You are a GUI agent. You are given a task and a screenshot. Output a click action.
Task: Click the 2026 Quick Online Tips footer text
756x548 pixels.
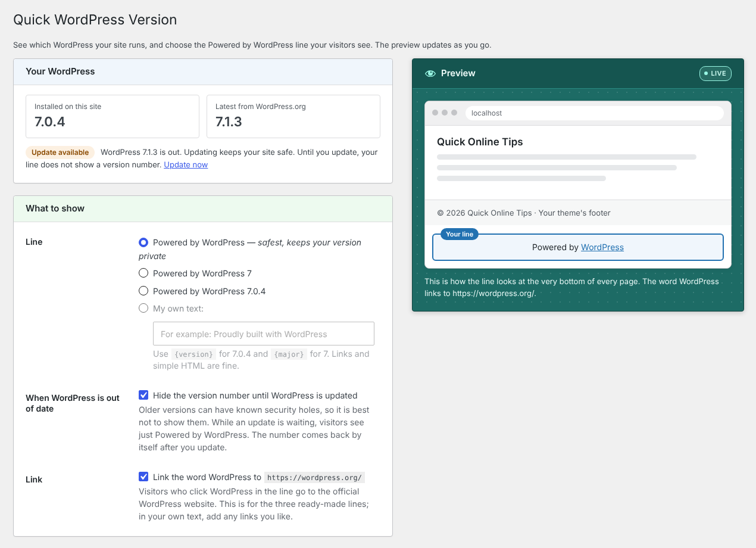524,213
